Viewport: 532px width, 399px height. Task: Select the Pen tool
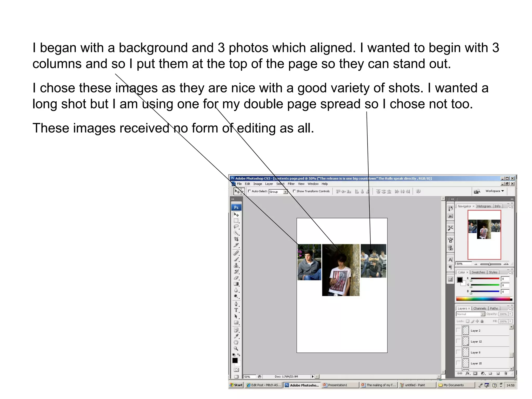[x=236, y=304]
